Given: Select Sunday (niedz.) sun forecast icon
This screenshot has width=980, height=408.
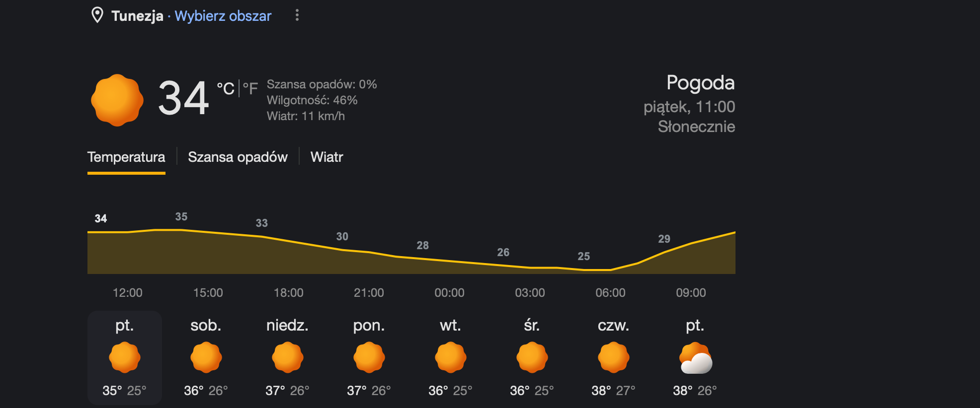Looking at the screenshot, I should click(x=288, y=357).
